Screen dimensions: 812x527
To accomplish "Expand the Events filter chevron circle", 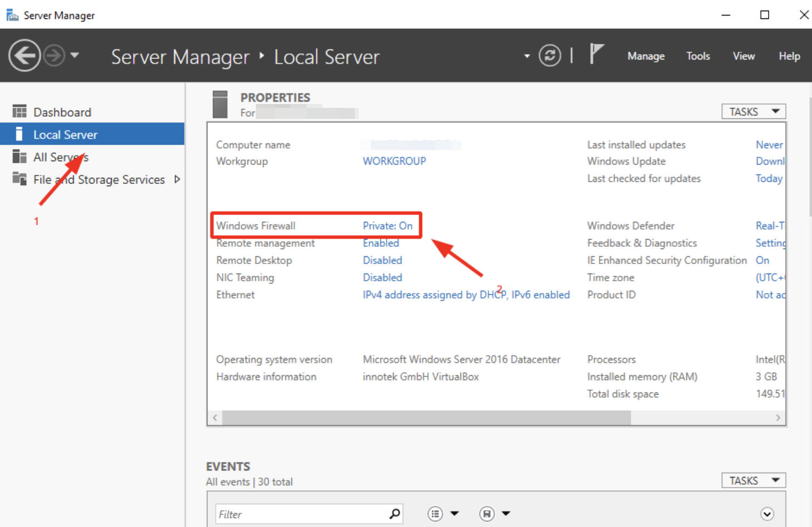I will point(767,514).
